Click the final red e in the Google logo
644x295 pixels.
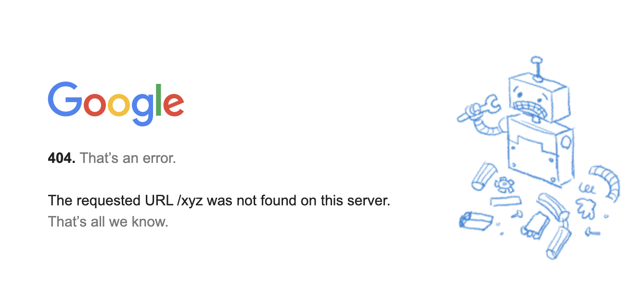174,105
